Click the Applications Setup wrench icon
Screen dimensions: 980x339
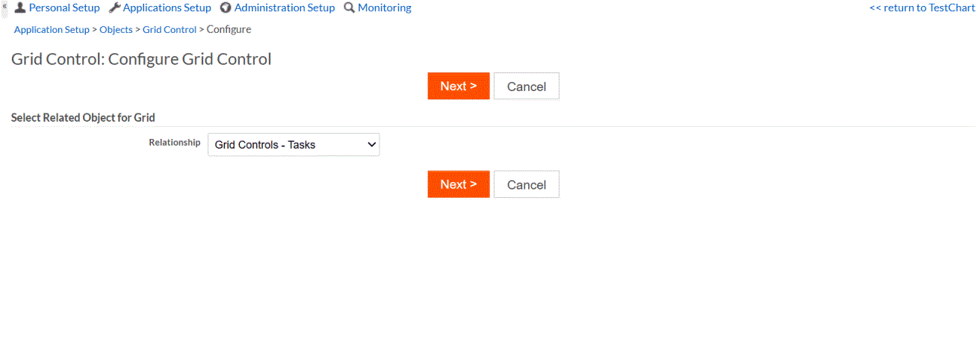click(114, 7)
